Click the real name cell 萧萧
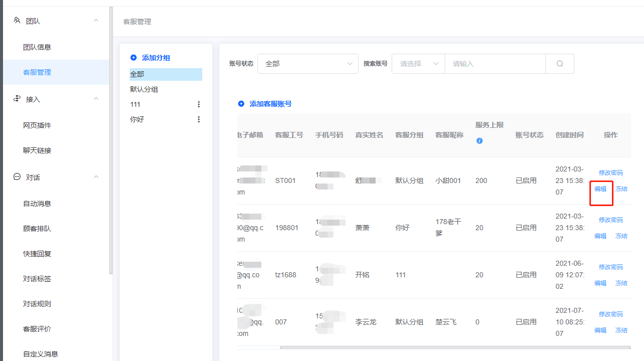The height and width of the screenshot is (361, 644). point(362,228)
